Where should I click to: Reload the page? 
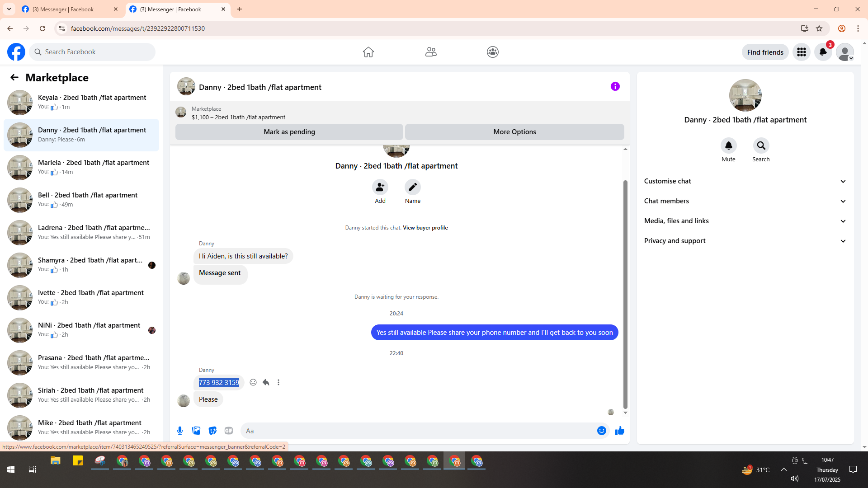point(42,28)
